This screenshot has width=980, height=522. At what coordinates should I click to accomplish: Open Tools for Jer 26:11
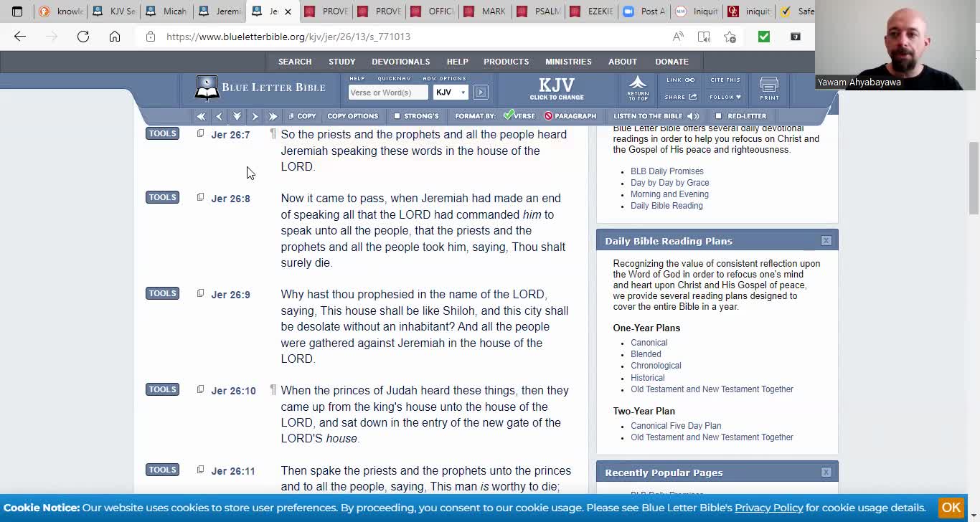coord(162,470)
